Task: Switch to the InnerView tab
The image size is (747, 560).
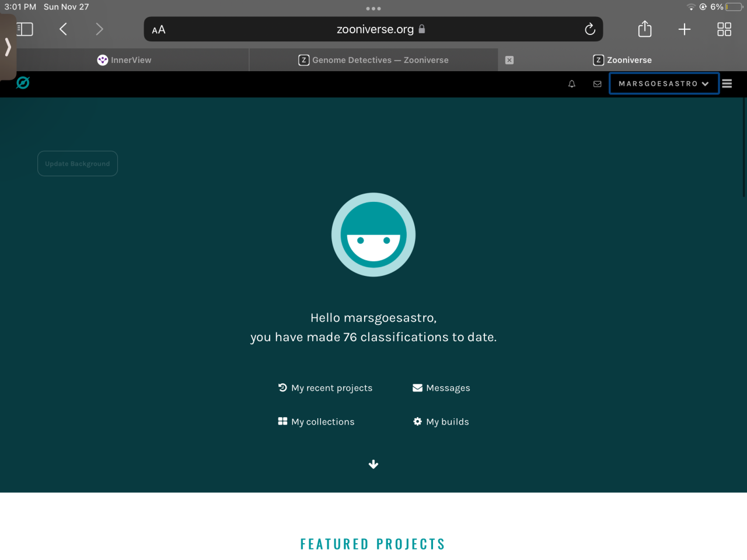Action: click(x=124, y=60)
